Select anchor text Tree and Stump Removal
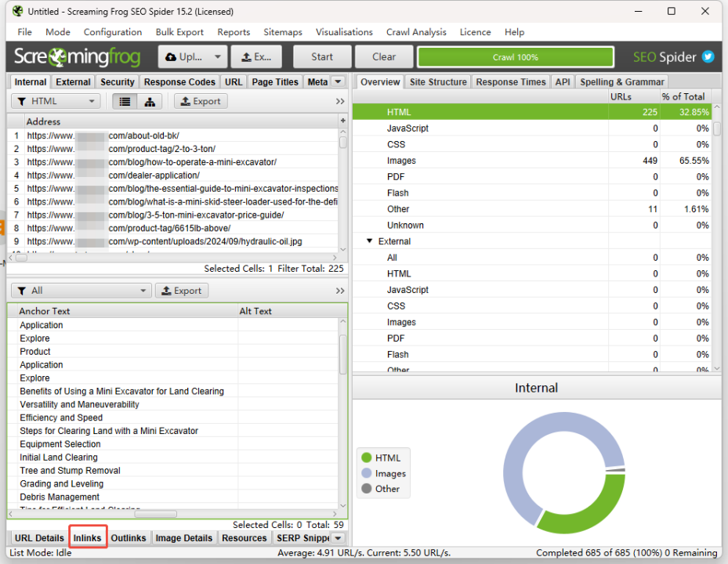This screenshot has height=564, width=728. (x=70, y=470)
